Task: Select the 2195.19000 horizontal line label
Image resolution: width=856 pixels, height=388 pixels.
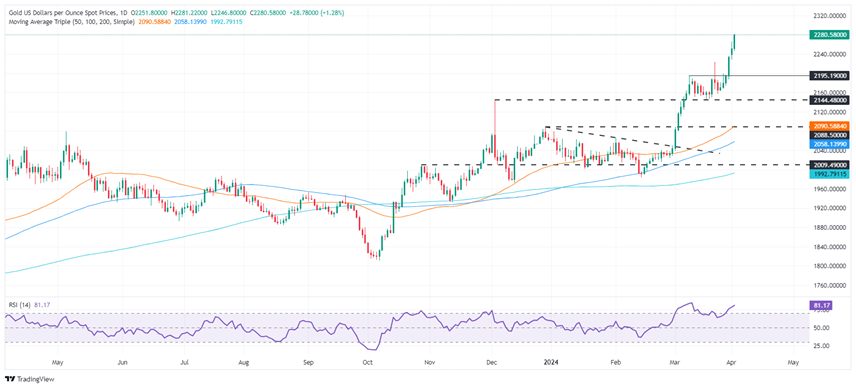Action: click(x=829, y=76)
